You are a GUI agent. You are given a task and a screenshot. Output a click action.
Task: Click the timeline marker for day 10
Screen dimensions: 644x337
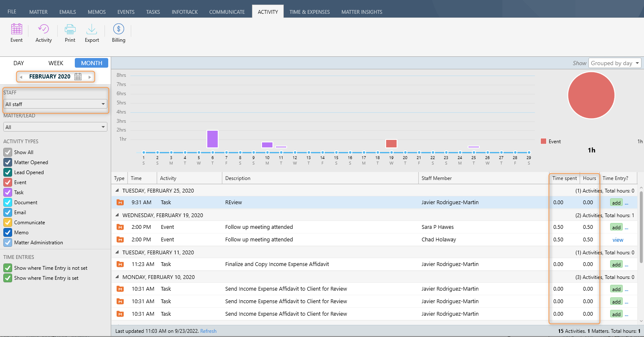tap(267, 152)
